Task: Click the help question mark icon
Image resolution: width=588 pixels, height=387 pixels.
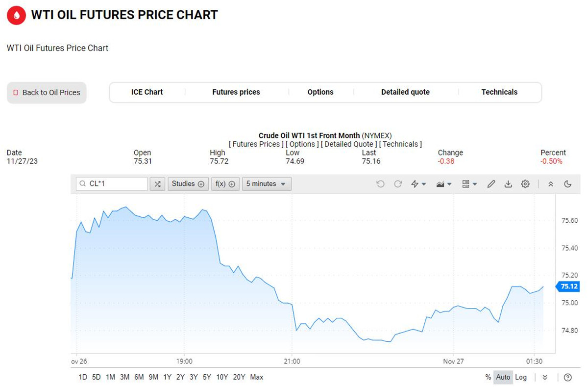Action: click(567, 377)
